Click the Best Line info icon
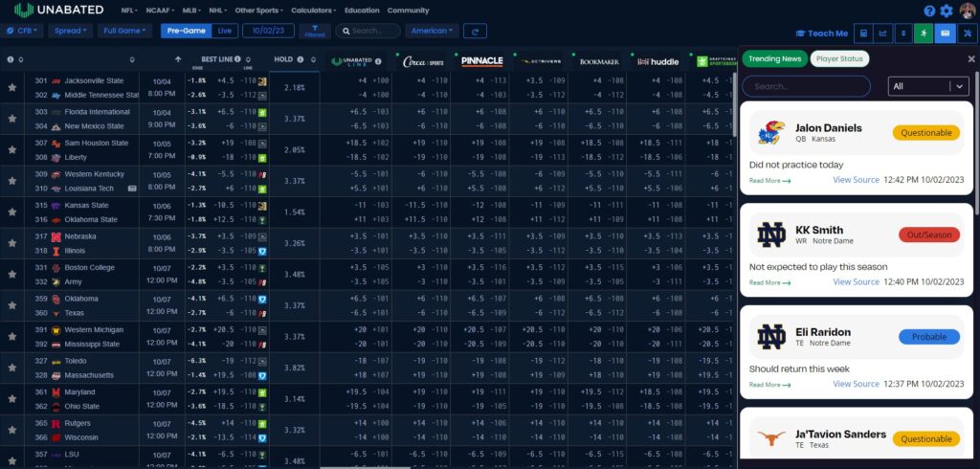 pos(237,59)
